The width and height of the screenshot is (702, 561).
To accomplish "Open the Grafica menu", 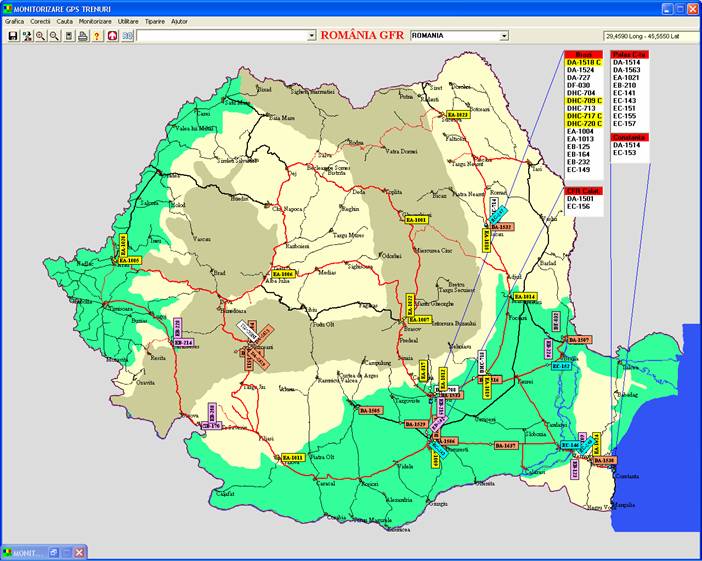I will tap(14, 21).
